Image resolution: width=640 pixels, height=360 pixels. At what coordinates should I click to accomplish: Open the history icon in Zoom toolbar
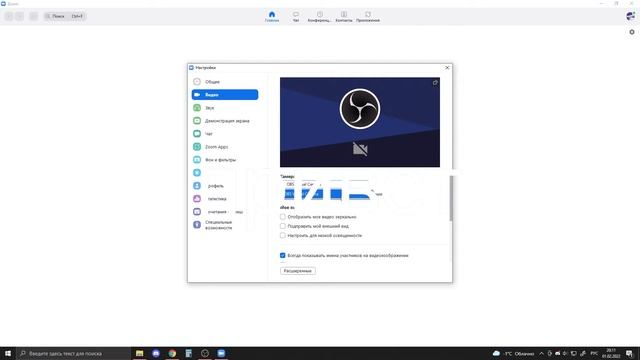tap(33, 16)
